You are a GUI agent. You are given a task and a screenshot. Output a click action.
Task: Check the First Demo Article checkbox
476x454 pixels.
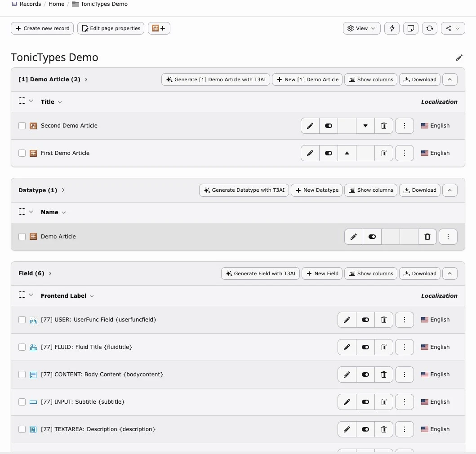tap(22, 153)
